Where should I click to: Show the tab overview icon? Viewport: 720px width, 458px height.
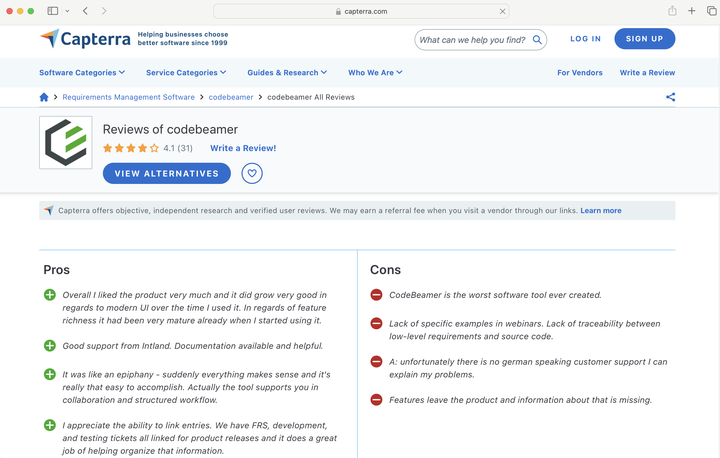click(712, 11)
